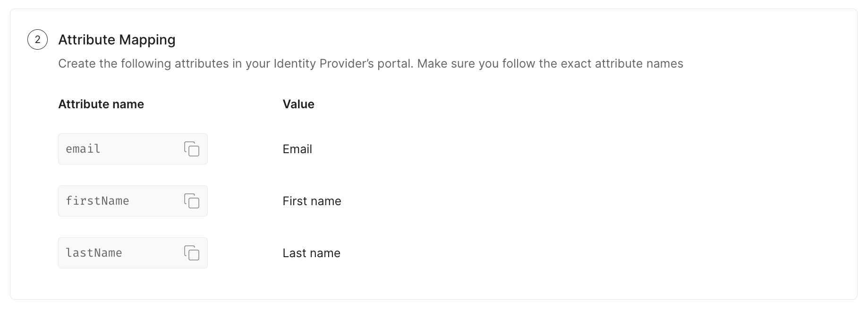The width and height of the screenshot is (868, 312).
Task: Click the copy icon beside email
Action: (193, 149)
